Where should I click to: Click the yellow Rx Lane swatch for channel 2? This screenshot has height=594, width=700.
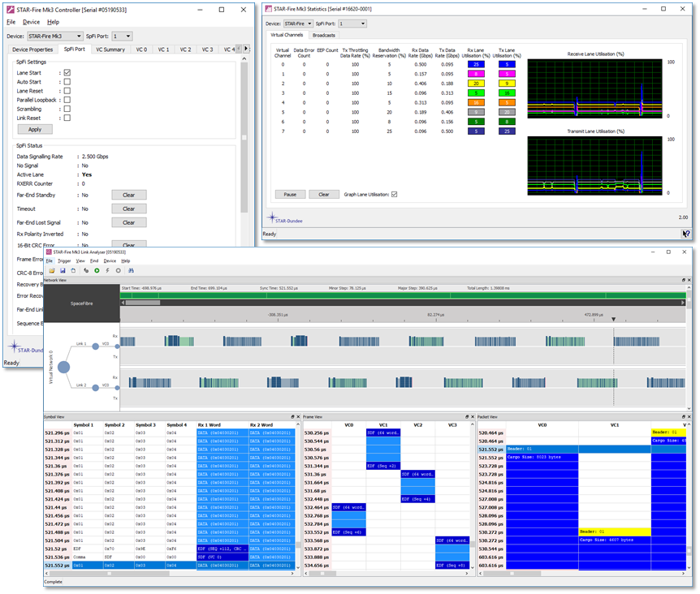[x=476, y=84]
